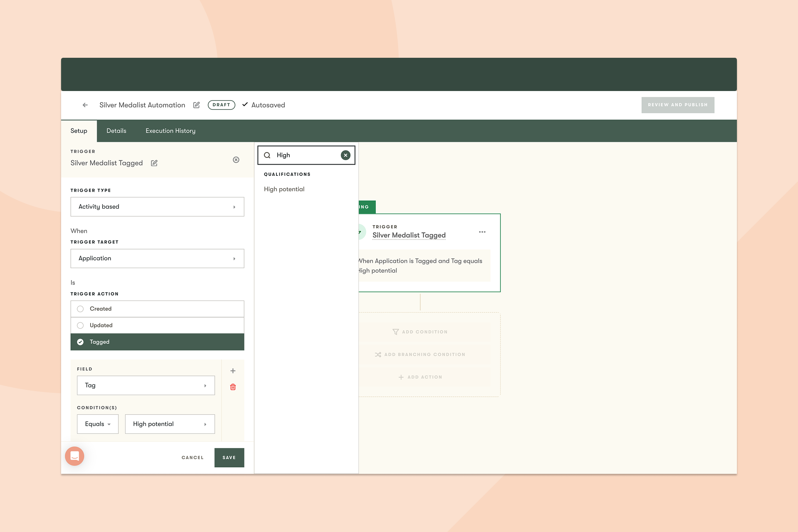
Task: Click the back arrow icon
Action: 85,105
